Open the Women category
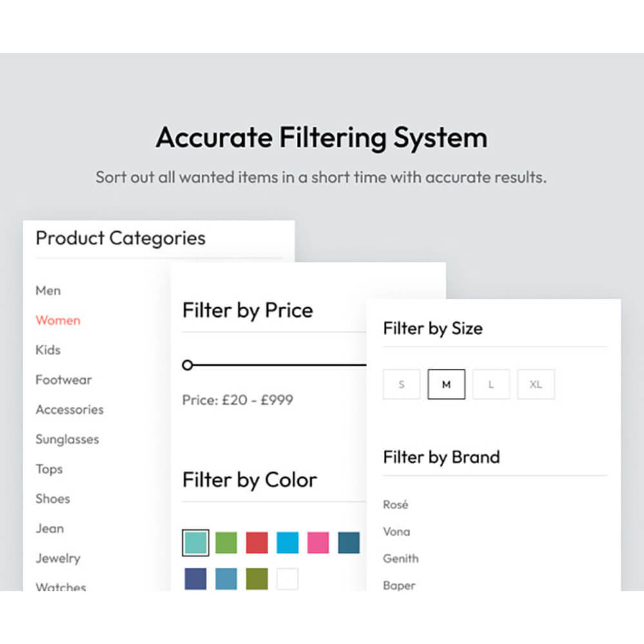This screenshot has width=644, height=644. (58, 320)
